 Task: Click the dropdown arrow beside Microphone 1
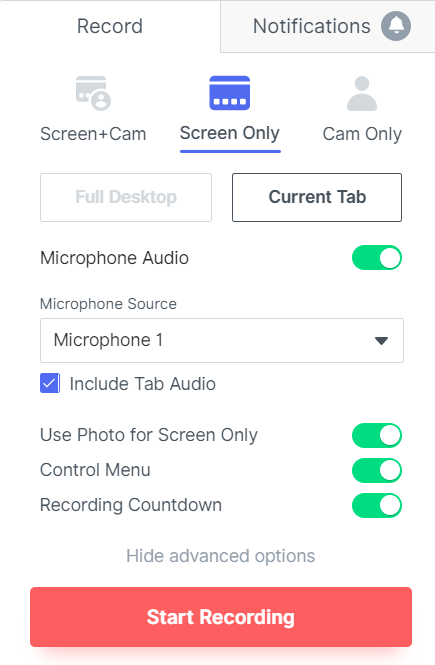tap(382, 341)
